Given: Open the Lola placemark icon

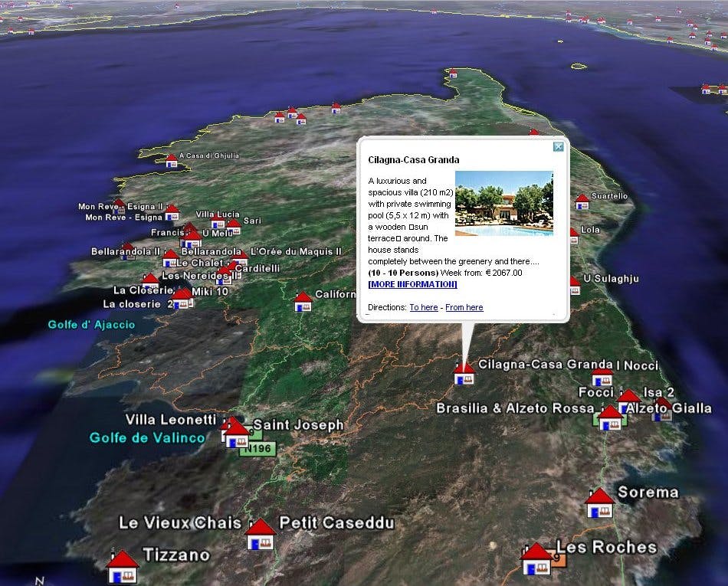Looking at the screenshot, I should click(x=574, y=236).
